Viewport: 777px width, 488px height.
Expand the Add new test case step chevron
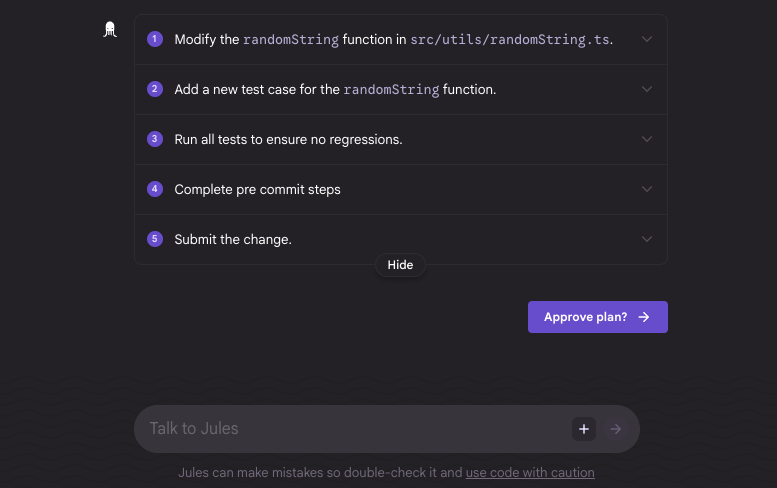point(647,89)
